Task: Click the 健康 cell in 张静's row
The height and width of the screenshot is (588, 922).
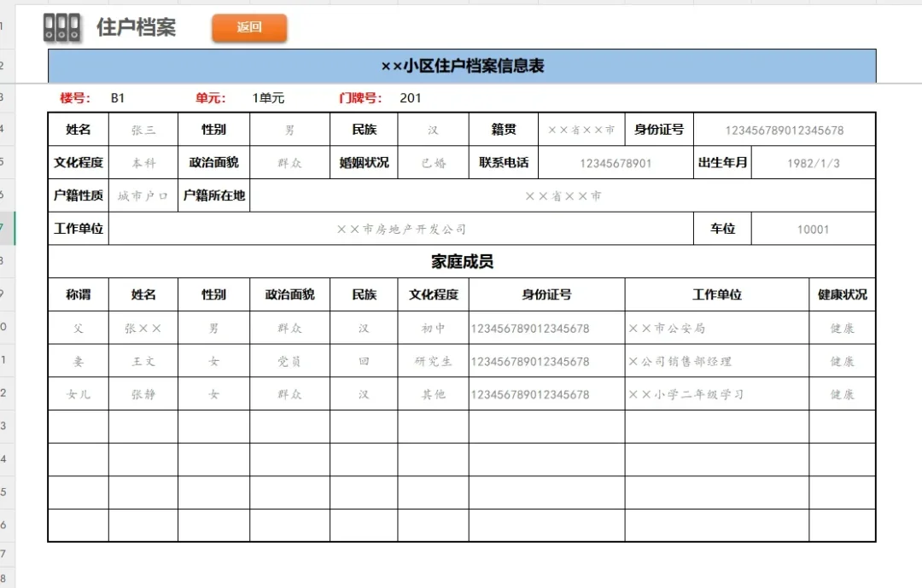Action: point(843,394)
